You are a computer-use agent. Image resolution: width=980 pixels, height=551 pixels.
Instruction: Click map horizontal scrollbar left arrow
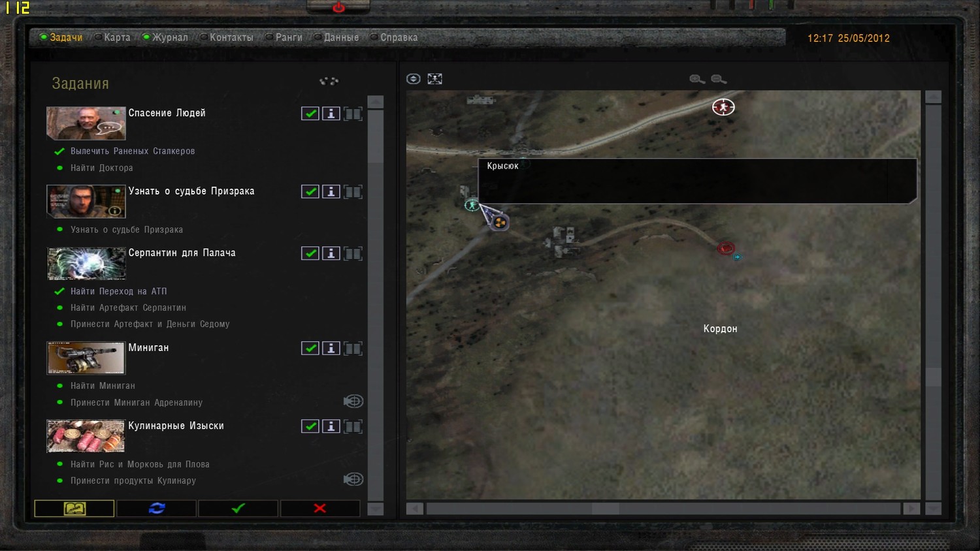click(x=415, y=509)
